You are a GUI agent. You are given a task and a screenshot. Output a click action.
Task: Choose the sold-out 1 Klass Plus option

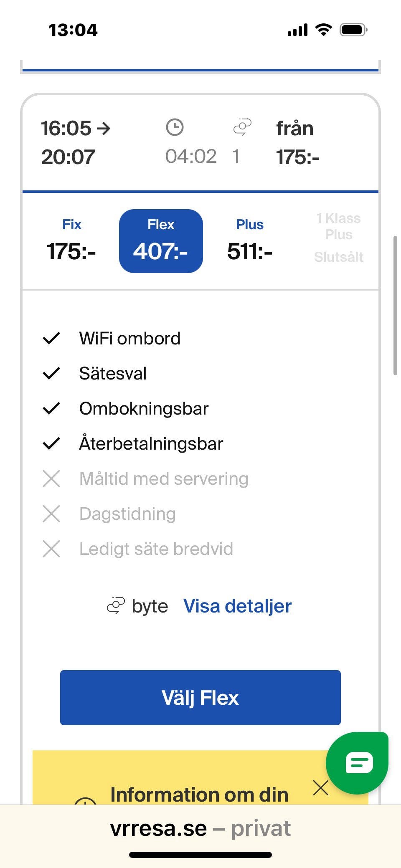338,237
